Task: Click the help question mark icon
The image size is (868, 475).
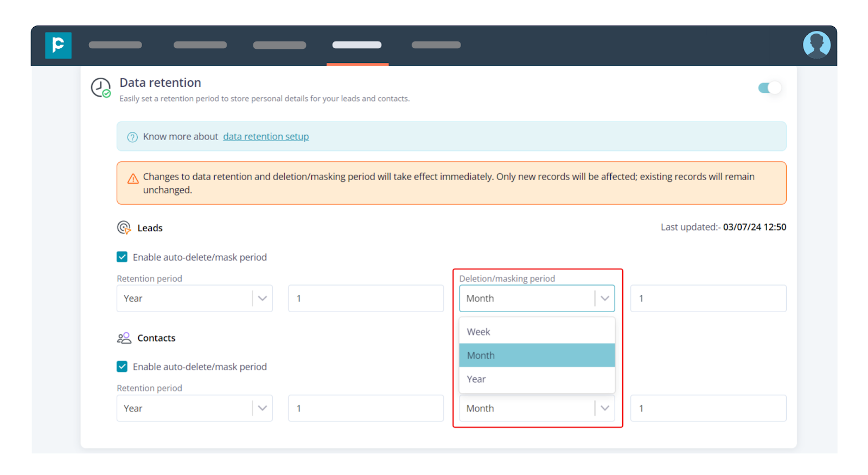Action: [132, 137]
